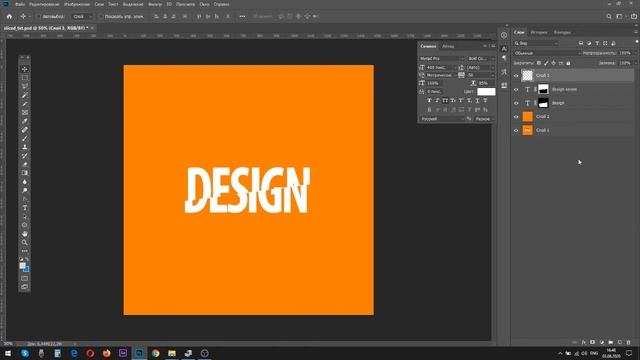This screenshot has width=640, height=360.
Task: Open the Редактирование menu
Action: 44,4
